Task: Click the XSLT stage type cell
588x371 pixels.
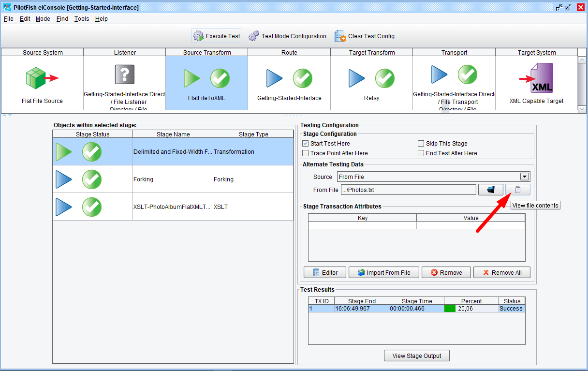Action: 253,207
